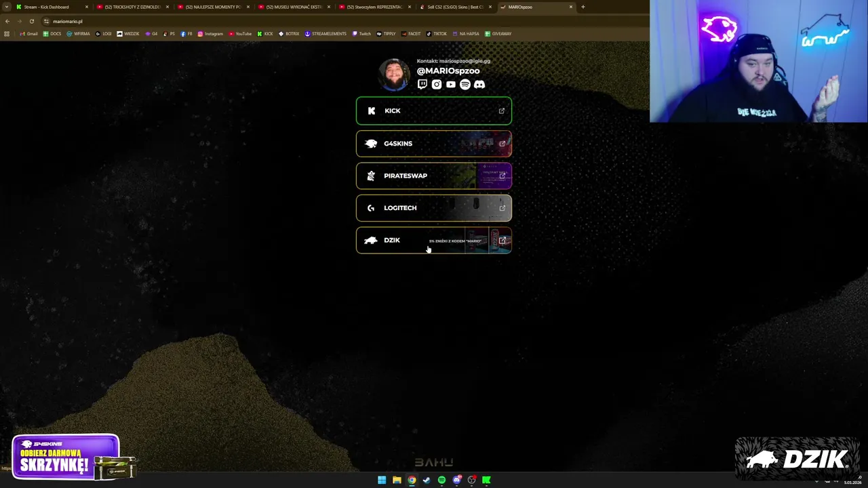Image resolution: width=868 pixels, height=488 pixels.
Task: Open the TIKTOK bookmark
Action: click(437, 33)
